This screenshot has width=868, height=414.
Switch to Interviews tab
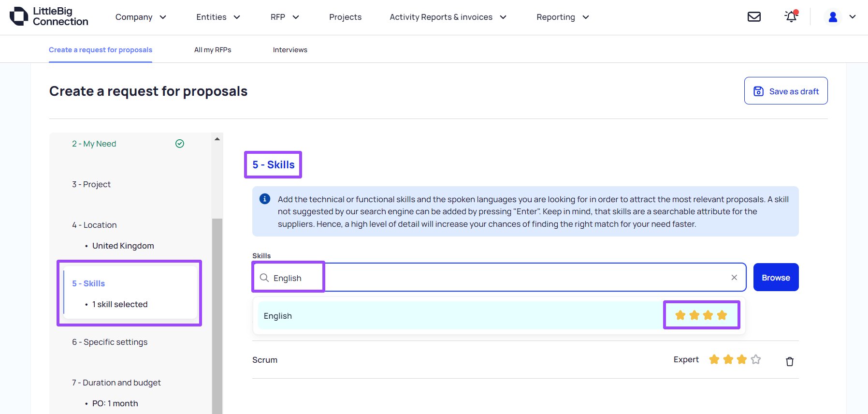290,50
